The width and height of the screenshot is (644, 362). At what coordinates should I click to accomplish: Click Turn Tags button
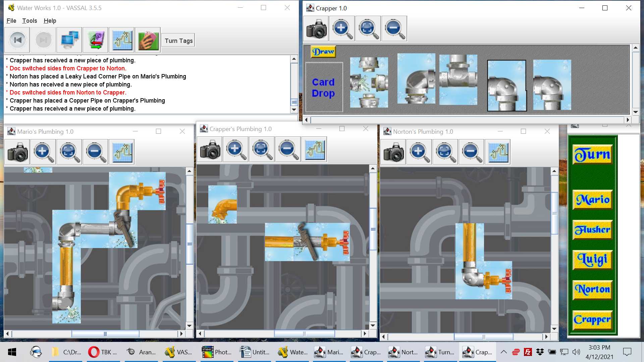(x=178, y=41)
